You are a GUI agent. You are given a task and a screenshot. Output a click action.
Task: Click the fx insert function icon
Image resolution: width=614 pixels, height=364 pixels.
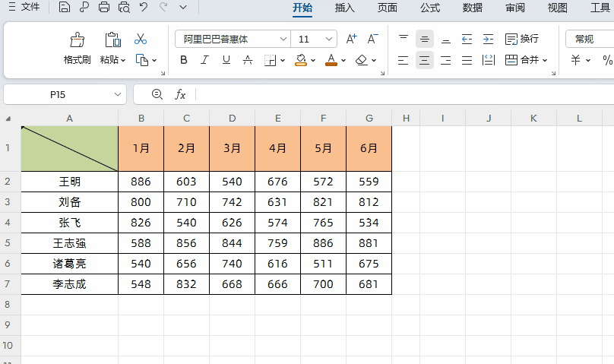click(180, 94)
